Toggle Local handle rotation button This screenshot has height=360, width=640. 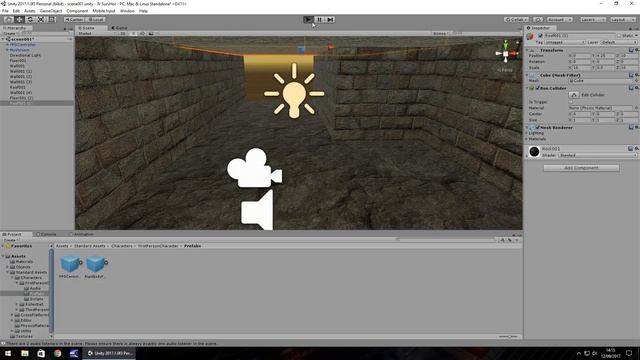tap(96, 20)
